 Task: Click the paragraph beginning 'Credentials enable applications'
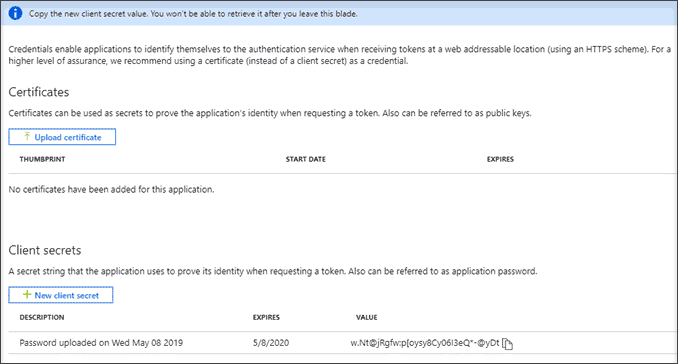tap(340, 55)
